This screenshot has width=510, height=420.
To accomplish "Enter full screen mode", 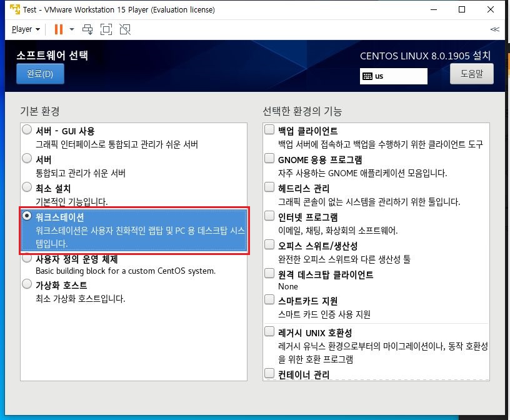I will click(106, 29).
